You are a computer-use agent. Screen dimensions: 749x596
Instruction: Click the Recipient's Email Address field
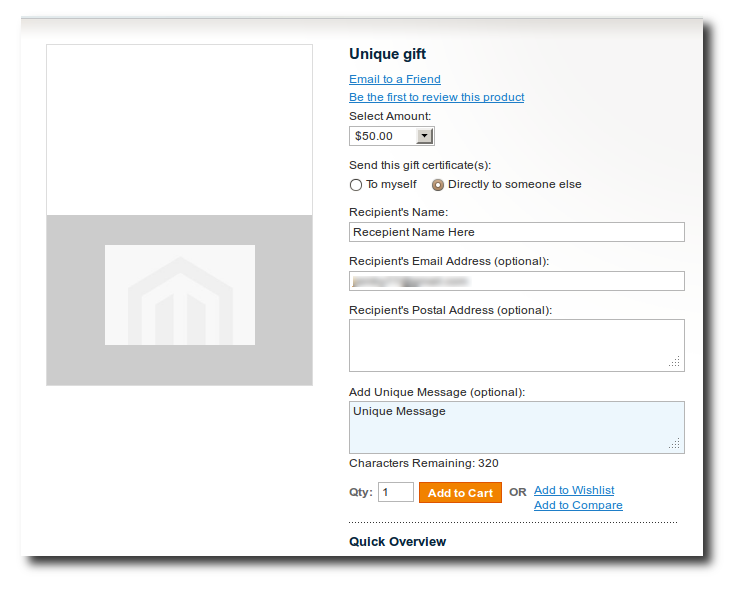coord(517,281)
